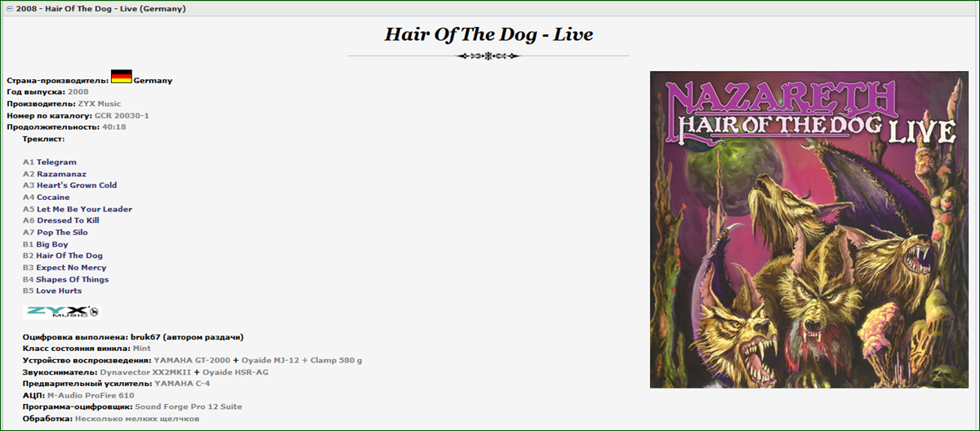Image resolution: width=980 pixels, height=431 pixels.
Task: Select the release year '2008'
Action: pos(78,92)
